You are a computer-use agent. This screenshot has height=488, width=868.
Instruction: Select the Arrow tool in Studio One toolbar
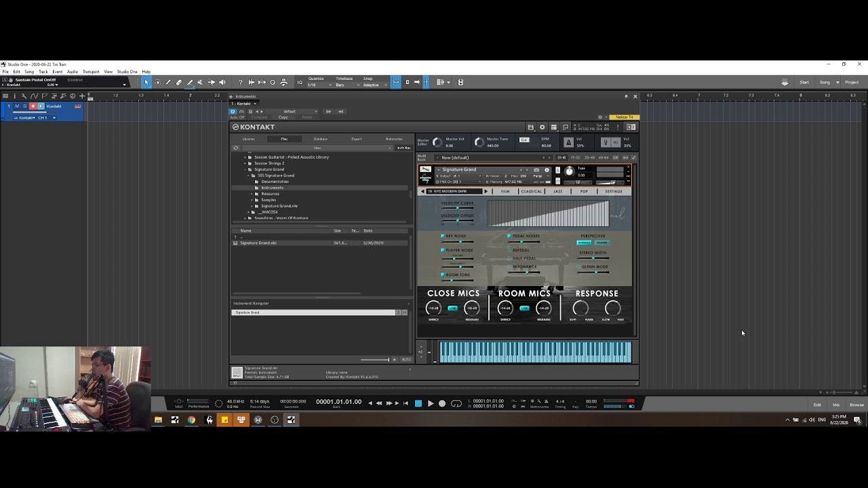click(x=146, y=82)
